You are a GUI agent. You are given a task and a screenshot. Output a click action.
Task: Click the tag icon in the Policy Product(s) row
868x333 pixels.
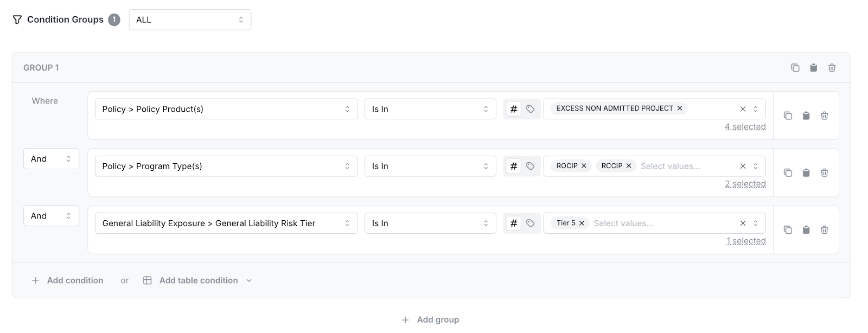pos(530,109)
